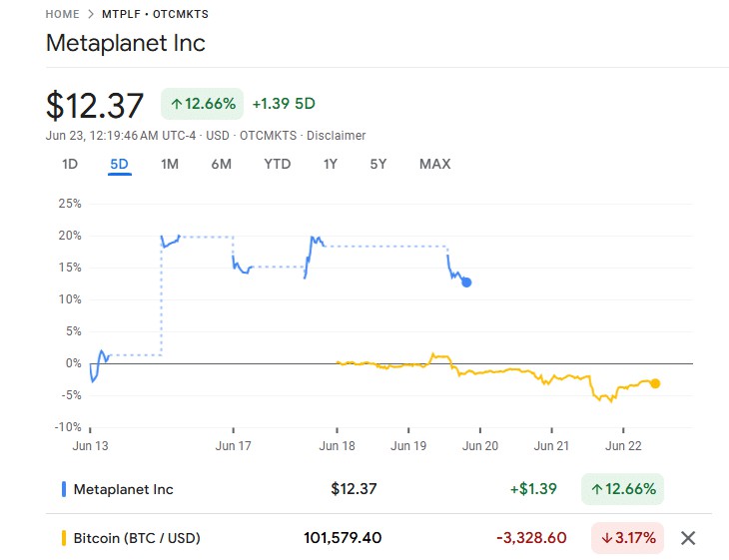Click the MTPLF • OTCMKTS breadcrumb
729x560 pixels.
coord(155,14)
